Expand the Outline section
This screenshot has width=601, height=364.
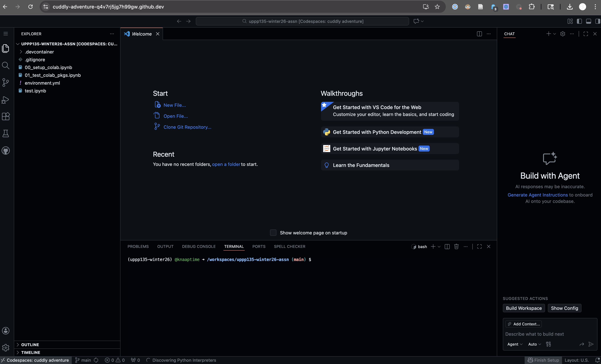coord(18,345)
